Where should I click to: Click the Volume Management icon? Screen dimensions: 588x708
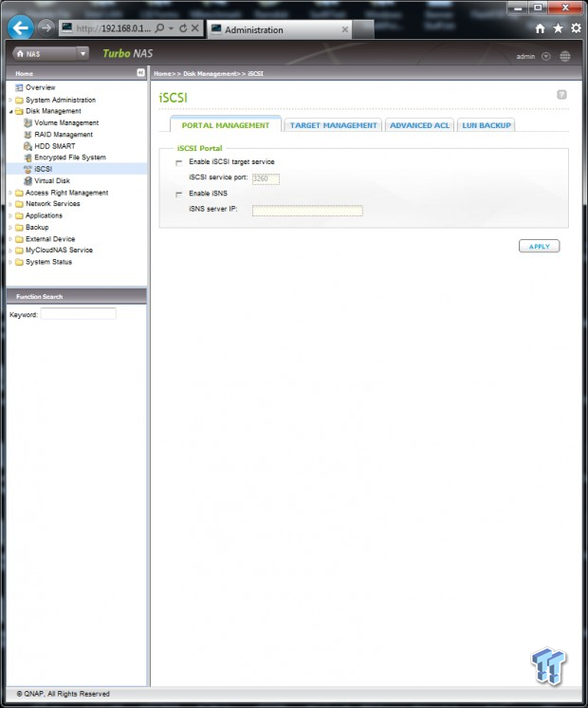[28, 122]
